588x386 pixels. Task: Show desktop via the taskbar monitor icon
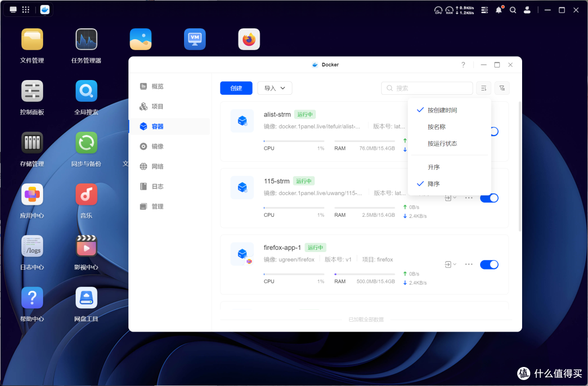tap(13, 10)
